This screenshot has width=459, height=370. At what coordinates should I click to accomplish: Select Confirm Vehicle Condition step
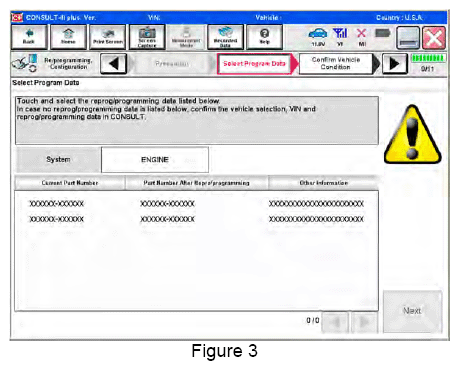tap(336, 63)
